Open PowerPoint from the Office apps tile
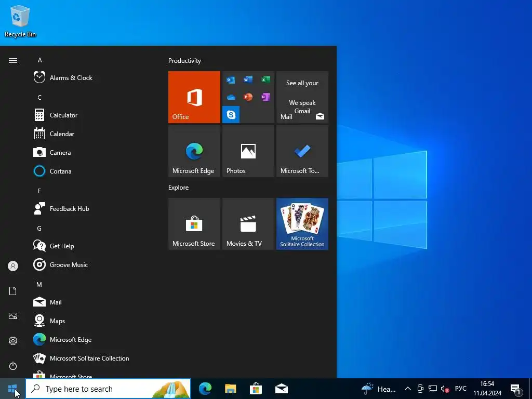 click(x=248, y=97)
